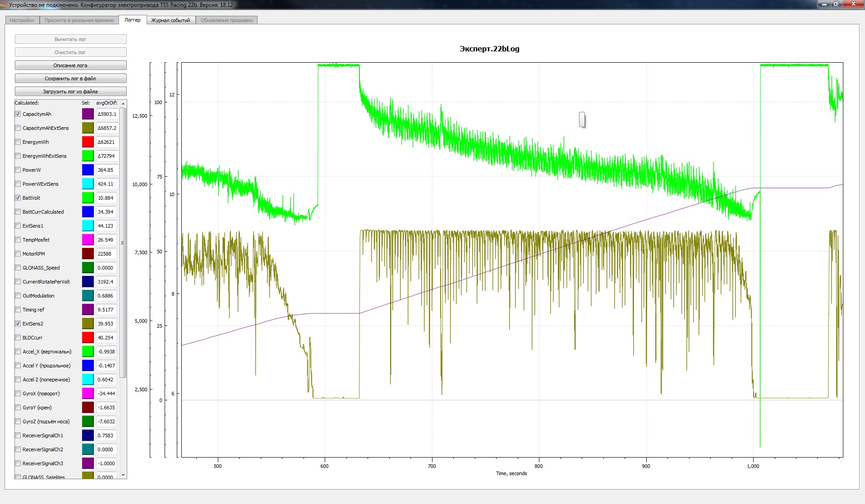Switch to the Журнал событий tab
Viewport: 865px width, 504px height.
[x=170, y=20]
